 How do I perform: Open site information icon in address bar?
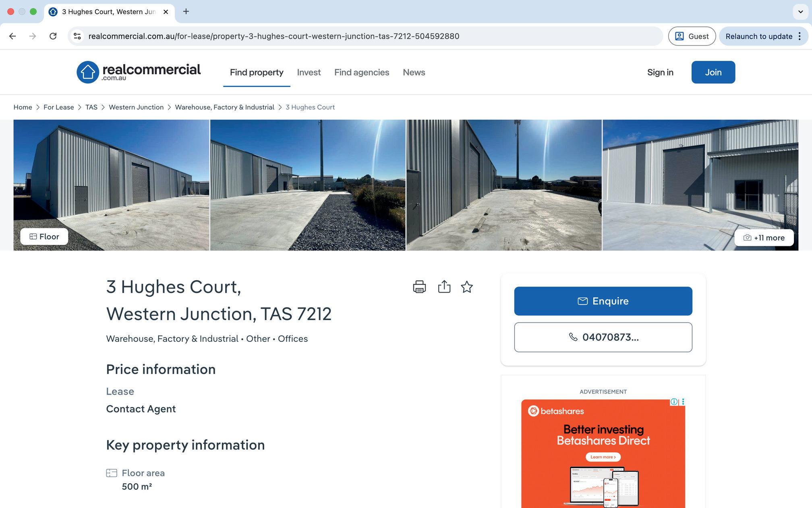click(x=77, y=36)
